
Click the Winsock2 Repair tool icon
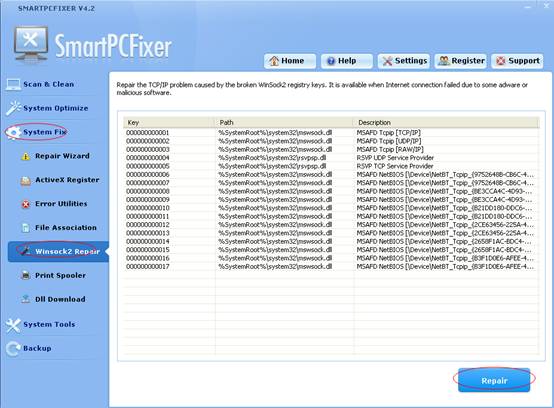(25, 251)
